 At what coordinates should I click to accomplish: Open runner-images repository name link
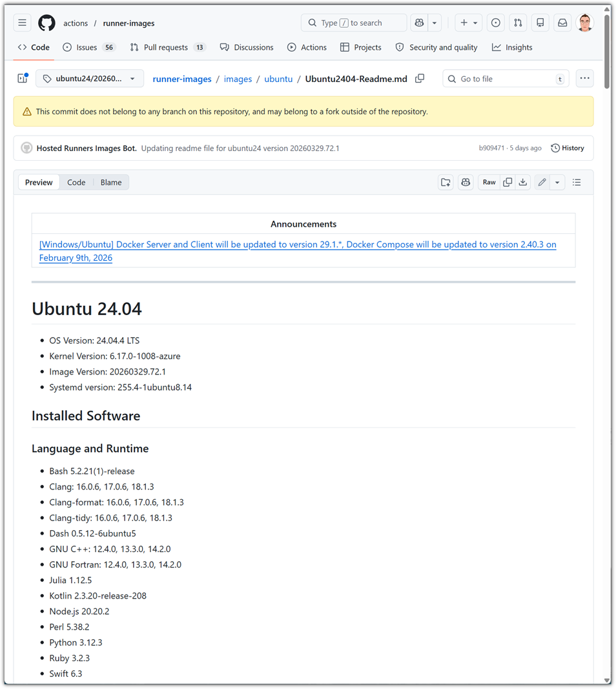[x=128, y=23]
